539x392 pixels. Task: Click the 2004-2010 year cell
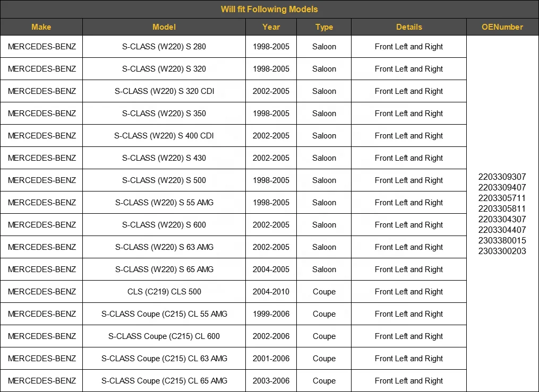pyautogui.click(x=271, y=292)
